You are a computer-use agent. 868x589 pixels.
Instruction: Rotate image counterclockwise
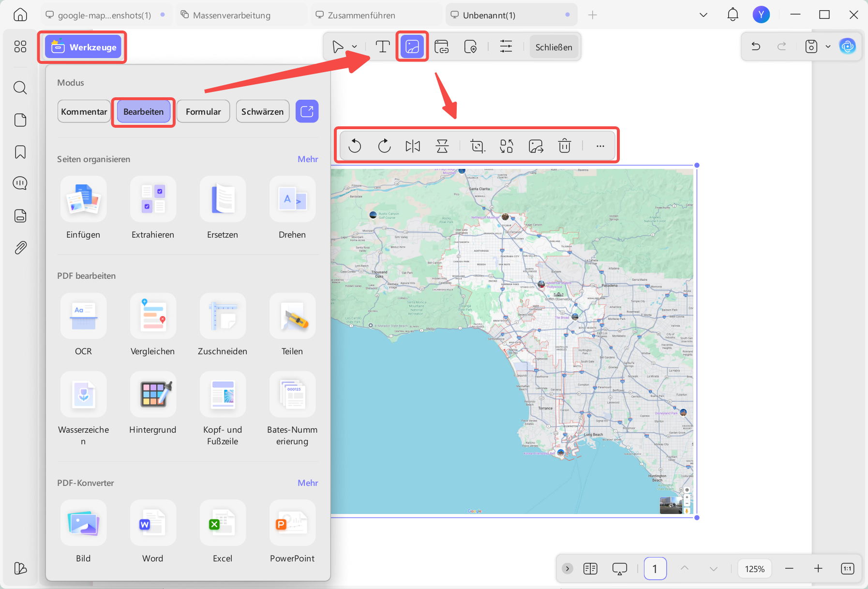(x=355, y=146)
